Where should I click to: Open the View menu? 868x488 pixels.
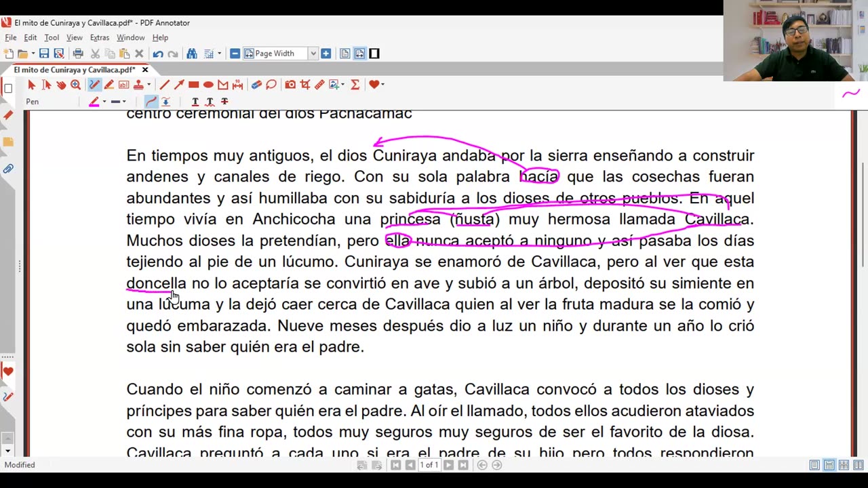75,37
